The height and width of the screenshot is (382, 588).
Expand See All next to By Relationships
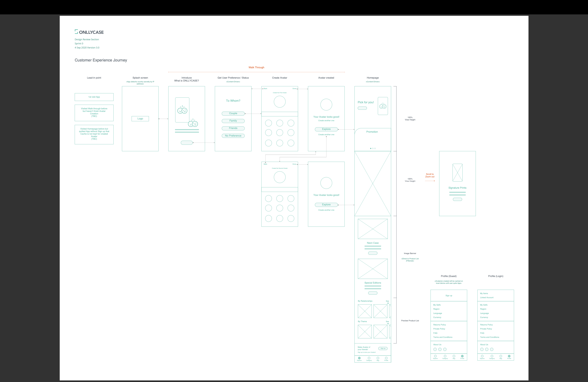coord(387,302)
